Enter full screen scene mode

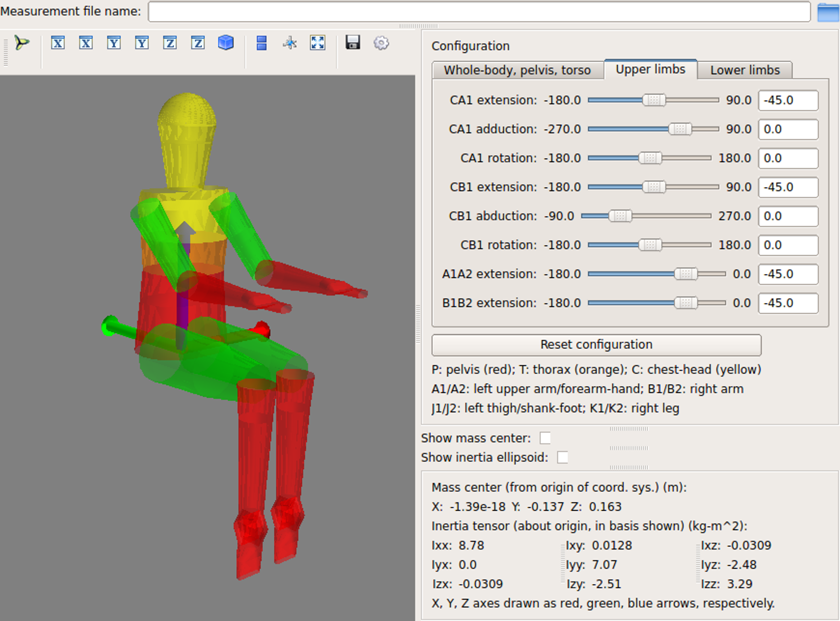click(318, 43)
